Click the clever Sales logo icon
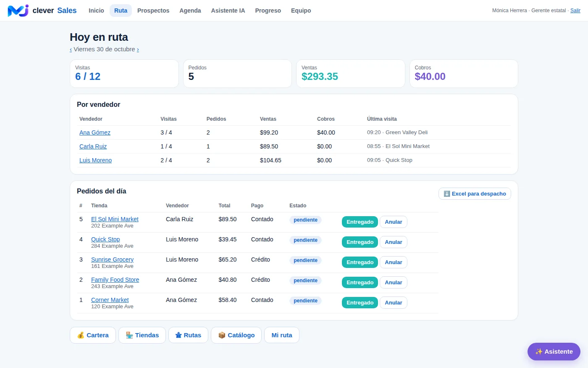Screen dimensions: 588x368 (18, 11)
